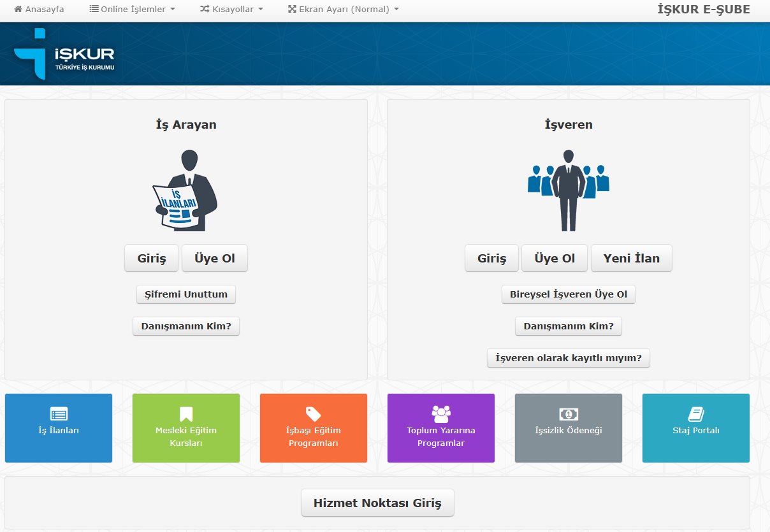
Task: Click the İŞKUR Türkiye İş Kurumu logo
Action: pos(64,54)
